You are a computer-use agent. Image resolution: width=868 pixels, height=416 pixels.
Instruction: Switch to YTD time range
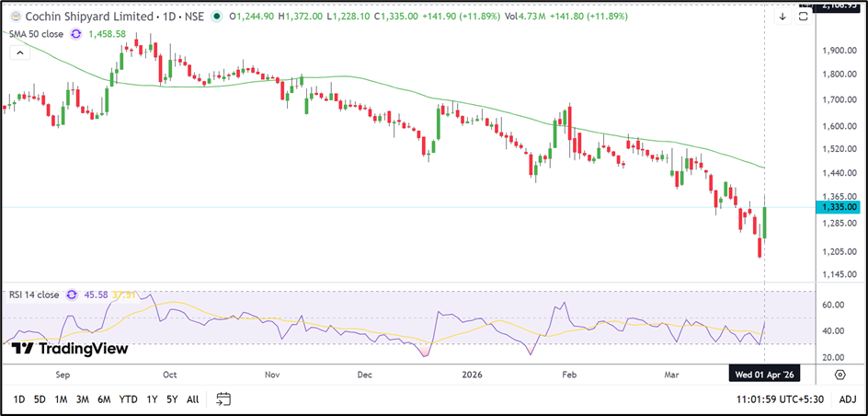tap(128, 399)
